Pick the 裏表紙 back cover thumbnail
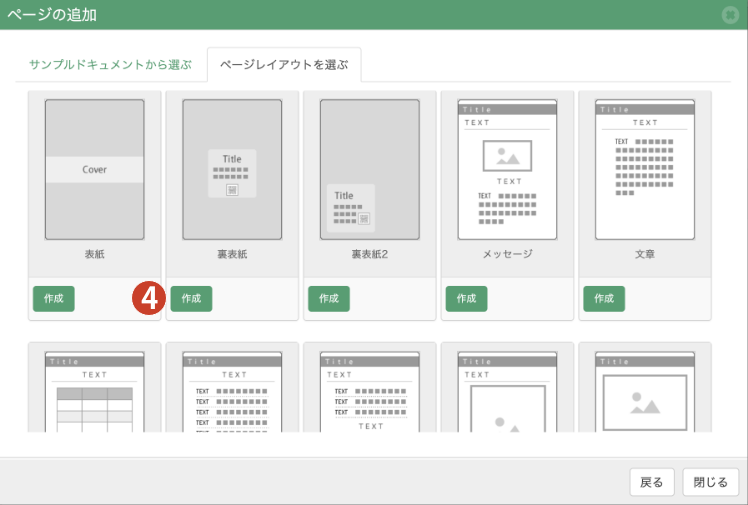This screenshot has width=748, height=505. [x=232, y=169]
